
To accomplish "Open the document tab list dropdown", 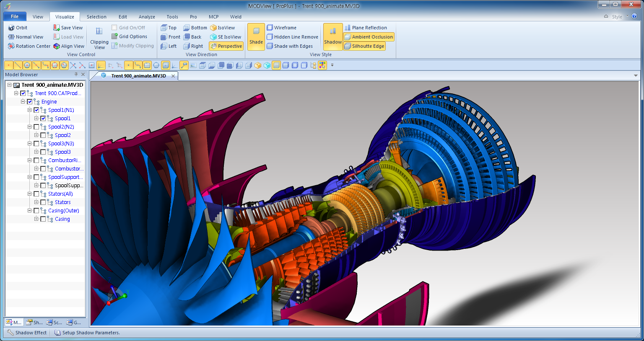I will pos(636,76).
